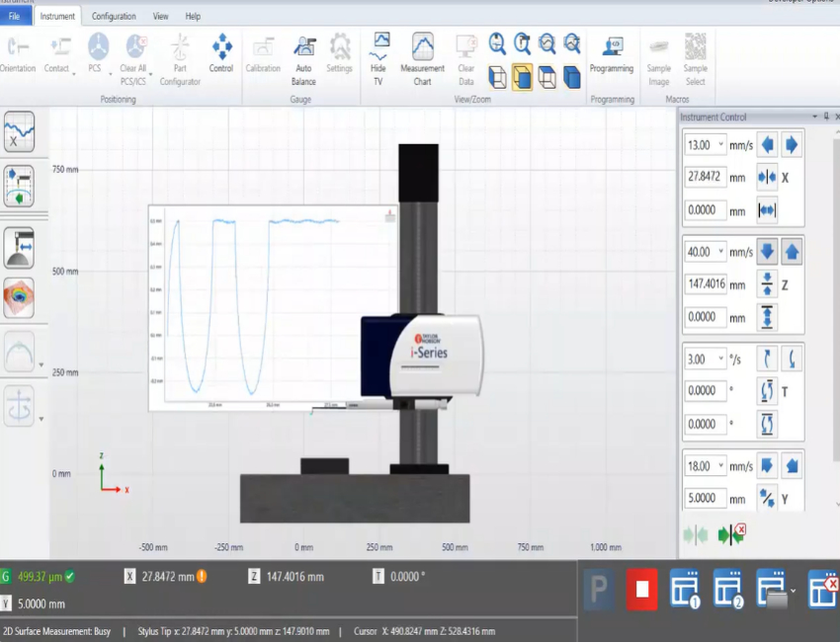Viewport: 840px width, 643px height.
Task: Expand the arc icon dropdown arrow
Action: coord(42,365)
